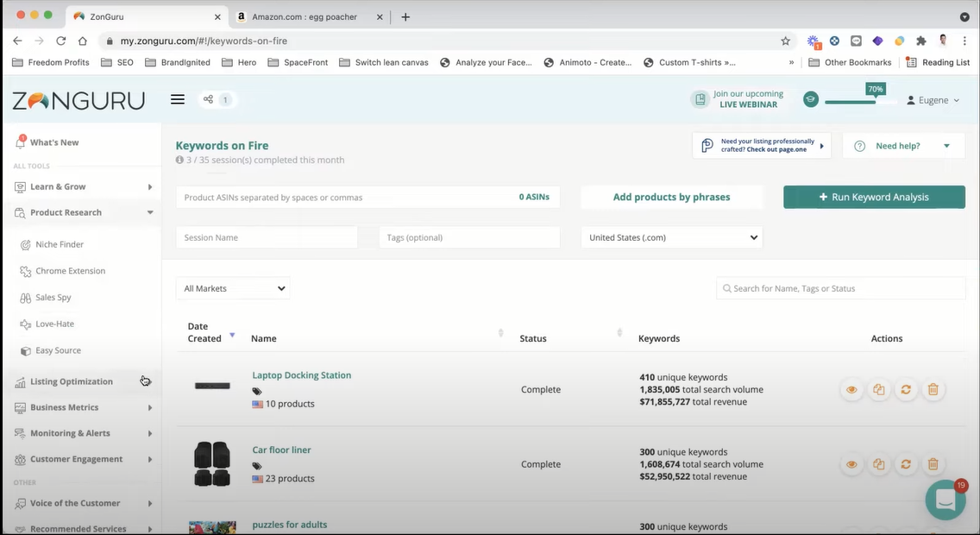Click the Tags (optional) field

point(469,237)
